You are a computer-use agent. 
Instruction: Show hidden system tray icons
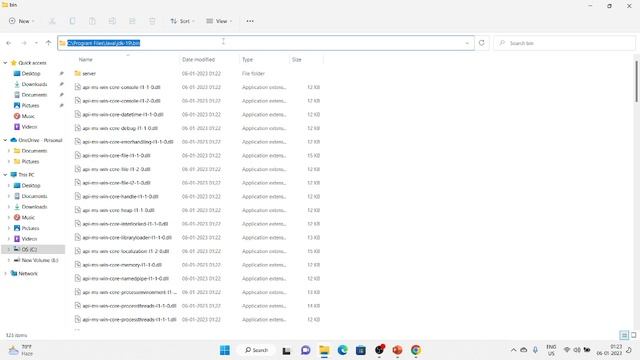tap(513, 350)
